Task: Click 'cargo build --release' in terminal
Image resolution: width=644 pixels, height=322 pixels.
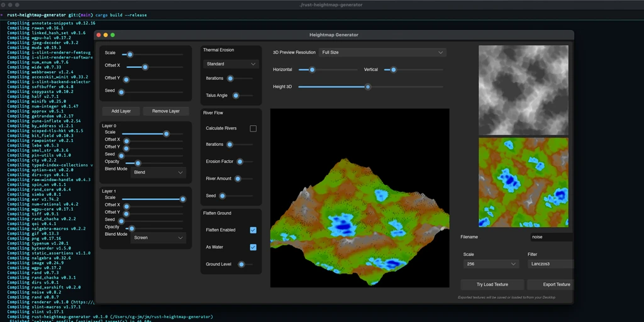Action: coord(121,15)
